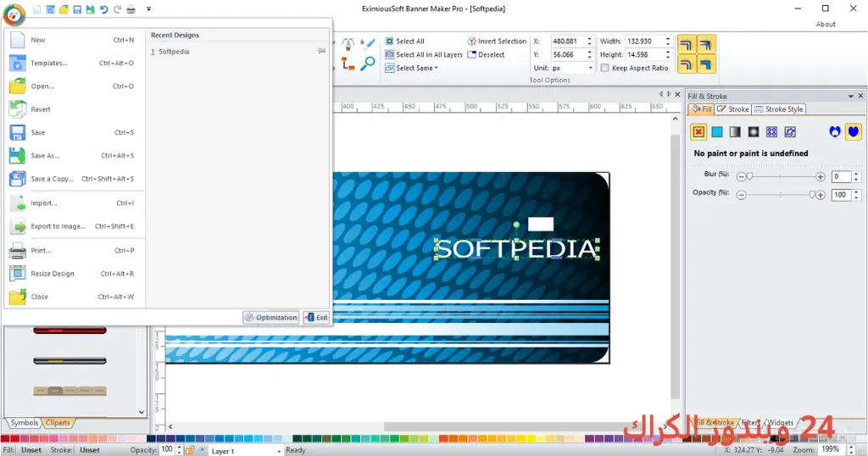Click the top-left corner anchor icon
Image resolution: width=868 pixels, height=456 pixels.
coord(686,45)
